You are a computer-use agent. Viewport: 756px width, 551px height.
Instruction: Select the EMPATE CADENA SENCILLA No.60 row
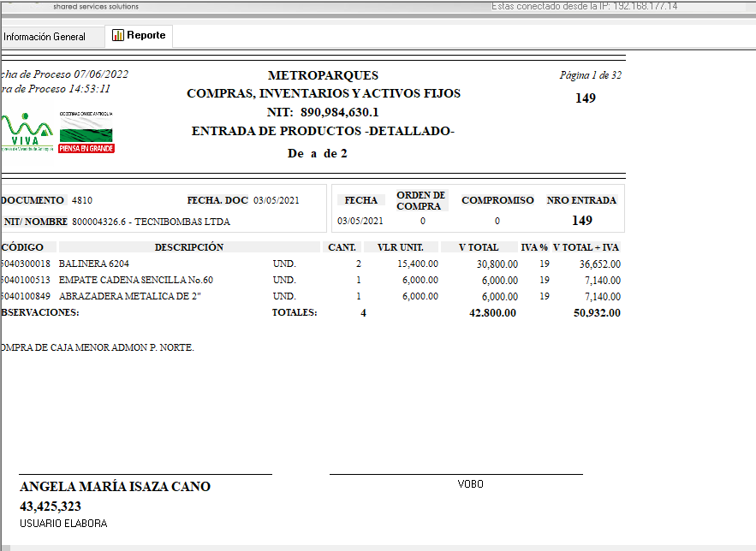pos(135,280)
